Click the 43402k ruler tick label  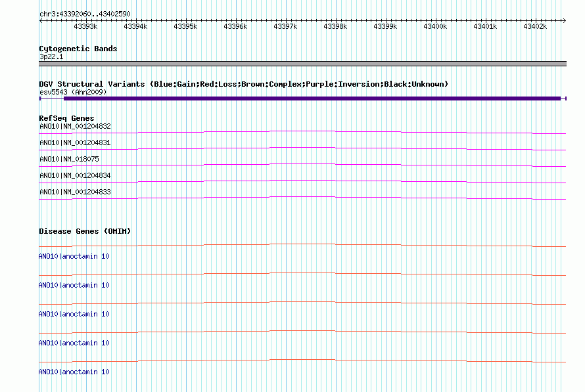pyautogui.click(x=536, y=26)
